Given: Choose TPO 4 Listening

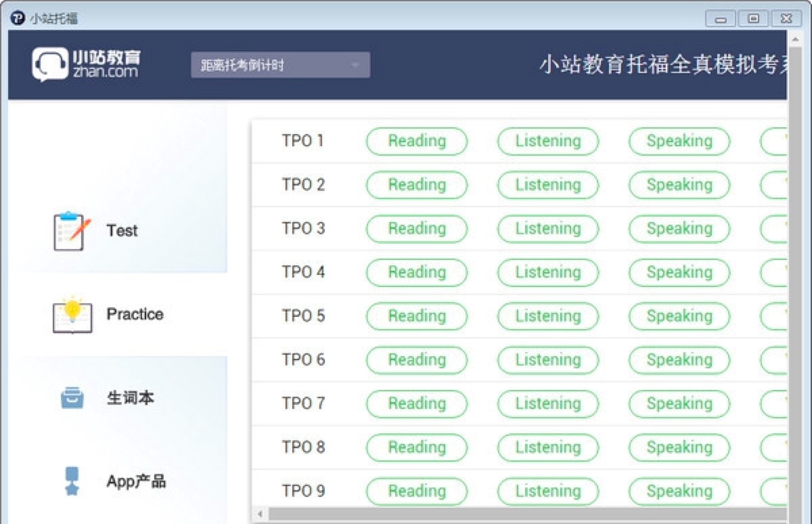Looking at the screenshot, I should pos(548,272).
